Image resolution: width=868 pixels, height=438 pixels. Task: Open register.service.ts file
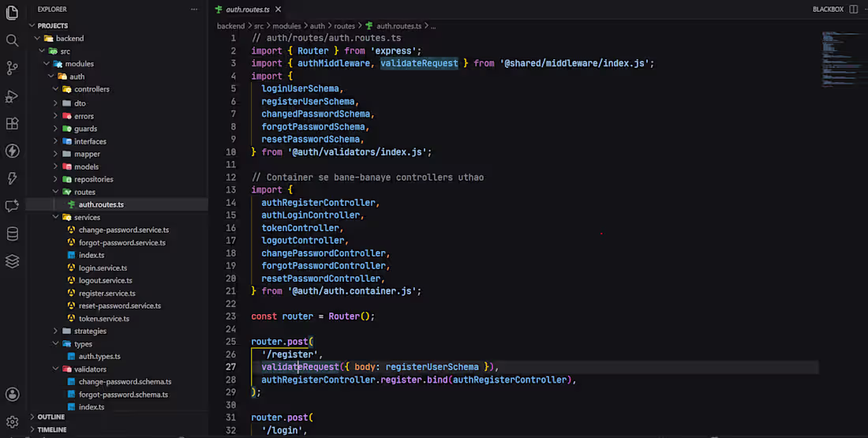click(107, 294)
